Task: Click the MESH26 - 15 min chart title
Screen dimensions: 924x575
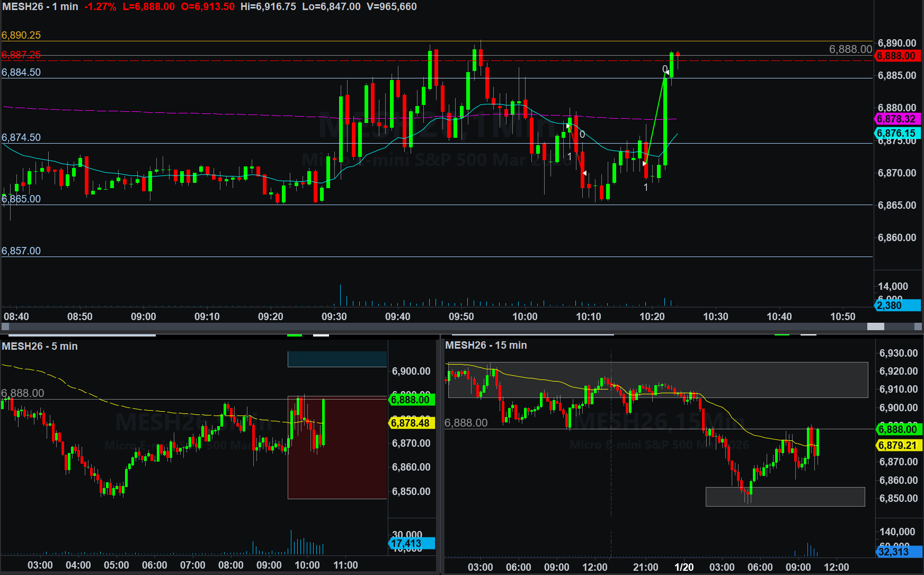Action: [x=486, y=345]
